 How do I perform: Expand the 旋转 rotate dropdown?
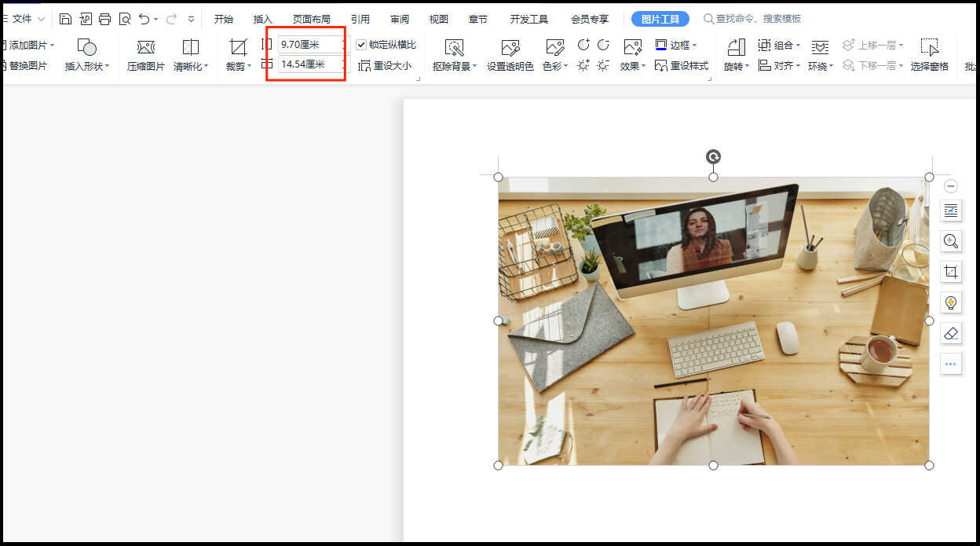(747, 67)
